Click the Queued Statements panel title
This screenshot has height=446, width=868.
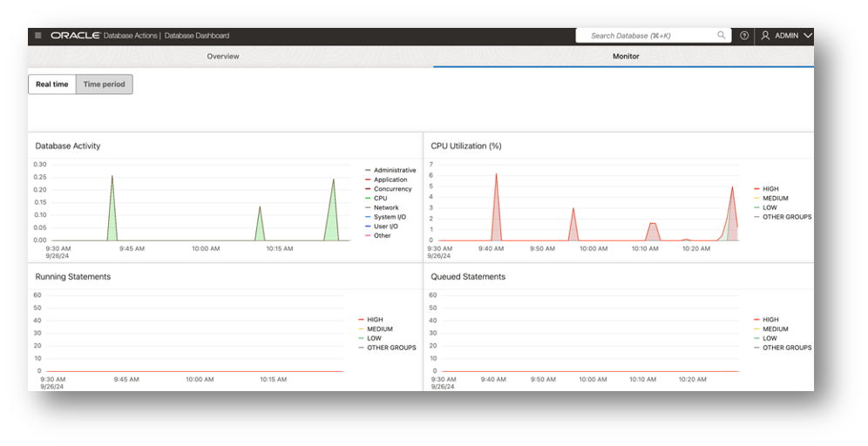pos(468,277)
